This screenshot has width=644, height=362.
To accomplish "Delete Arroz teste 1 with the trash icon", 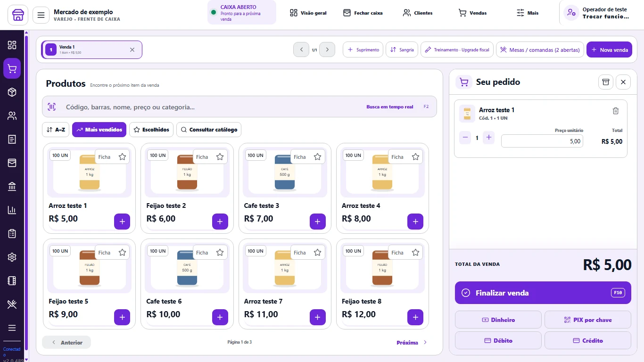I will pos(615,111).
